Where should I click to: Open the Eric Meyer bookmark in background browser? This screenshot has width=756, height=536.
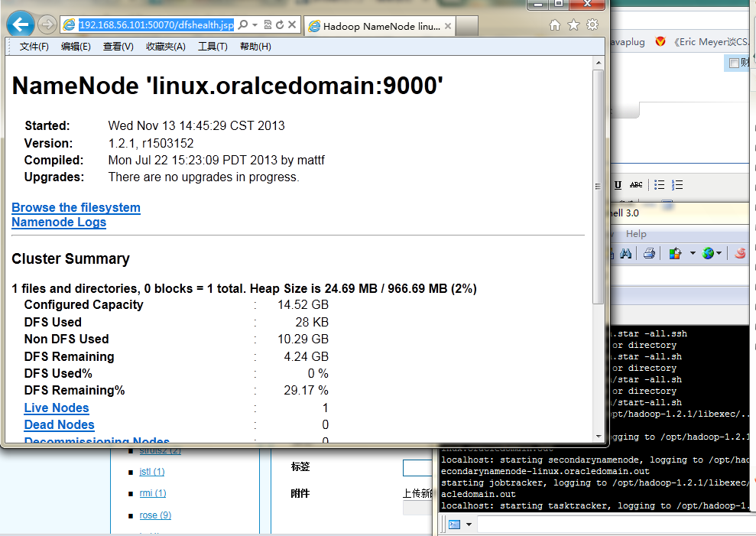tap(712, 42)
